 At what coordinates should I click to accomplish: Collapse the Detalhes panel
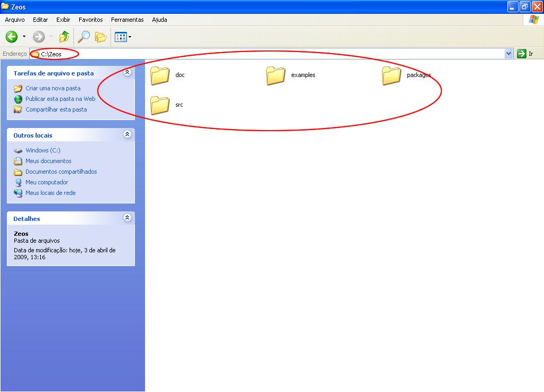tap(127, 218)
